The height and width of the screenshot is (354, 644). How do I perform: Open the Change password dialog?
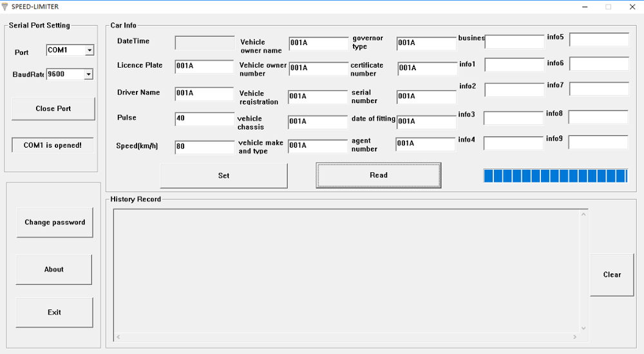click(55, 222)
